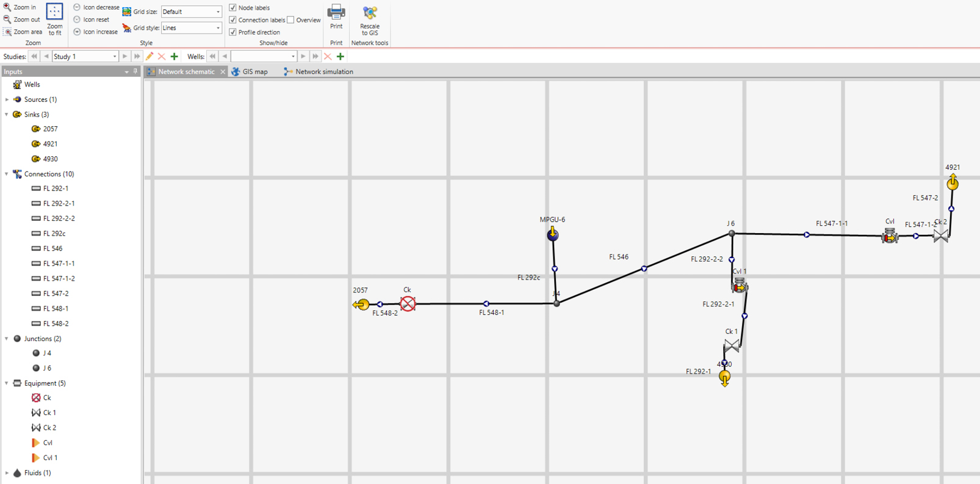This screenshot has height=484, width=980.
Task: Select FL 292-1 connection in tree
Action: click(50, 189)
